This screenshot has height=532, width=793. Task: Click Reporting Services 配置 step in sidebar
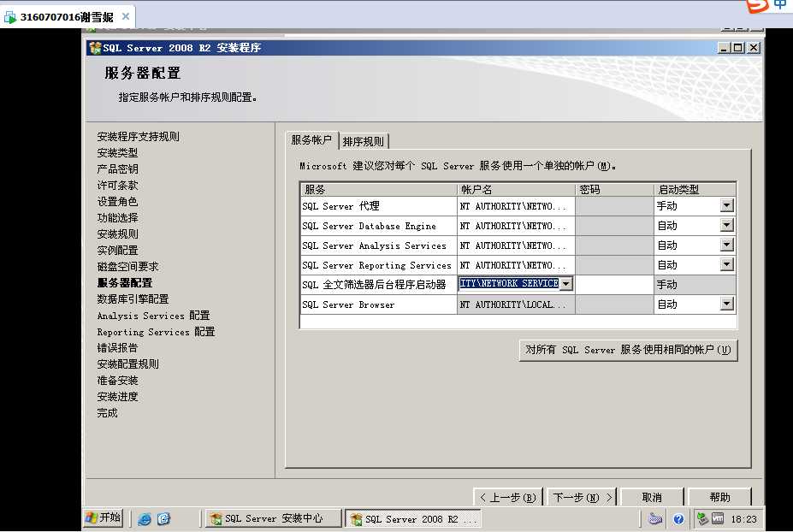156,332
